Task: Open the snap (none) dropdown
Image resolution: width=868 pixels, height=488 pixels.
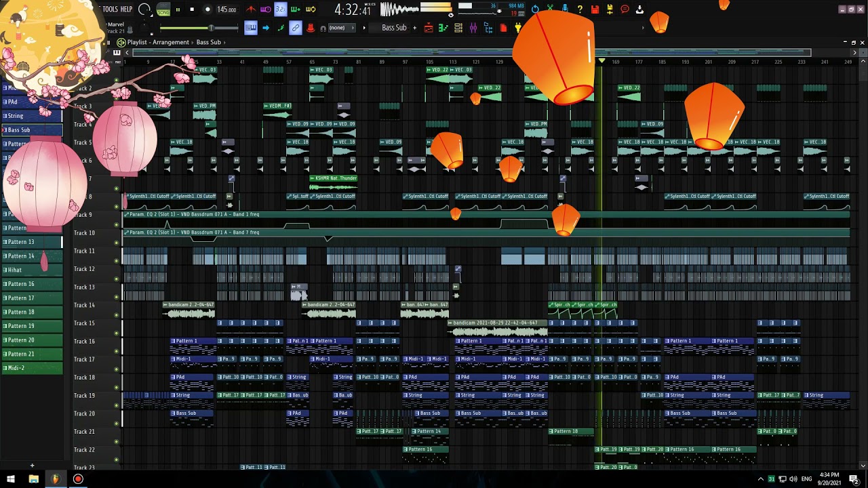Action: (x=337, y=28)
